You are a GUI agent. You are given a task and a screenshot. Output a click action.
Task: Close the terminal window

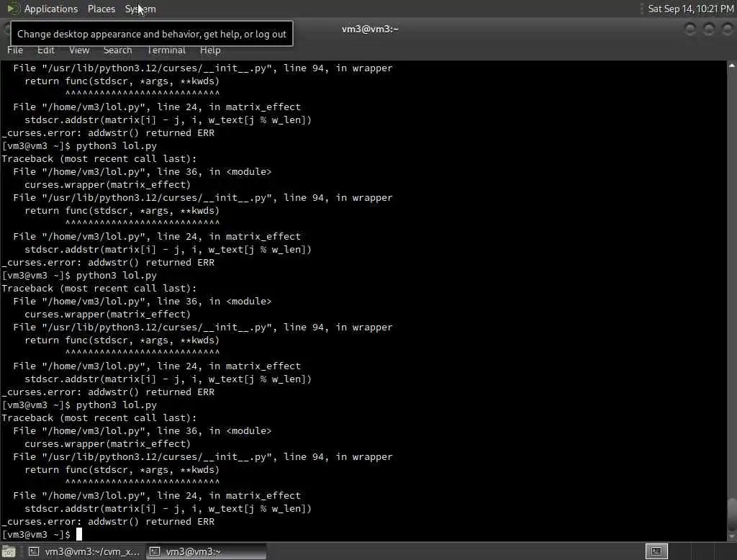click(727, 30)
